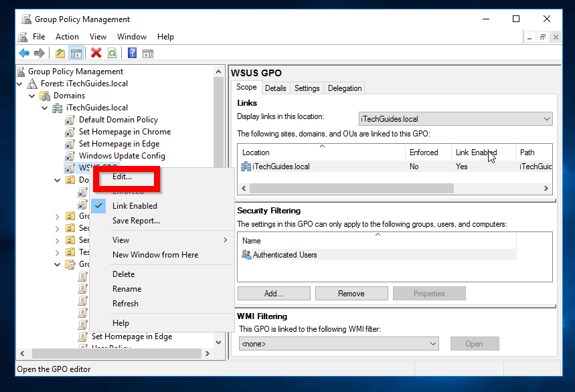Expand the View submenu arrow
The image size is (575, 392).
(225, 240)
